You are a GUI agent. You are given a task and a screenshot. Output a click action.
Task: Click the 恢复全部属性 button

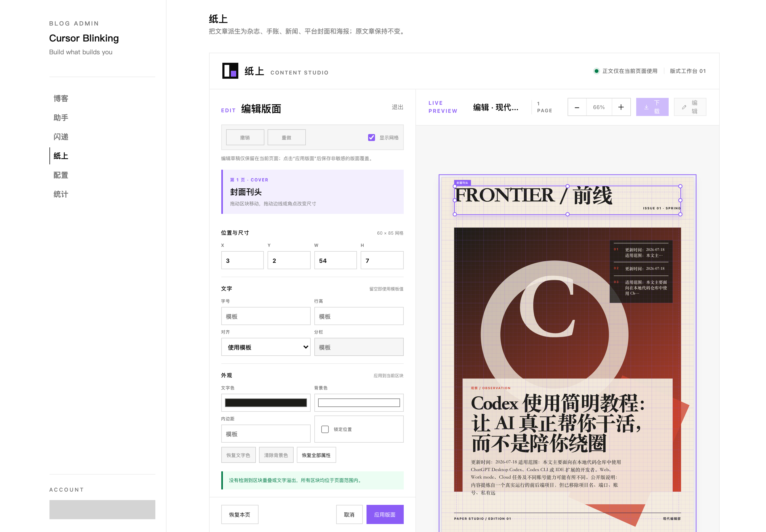[x=316, y=455]
